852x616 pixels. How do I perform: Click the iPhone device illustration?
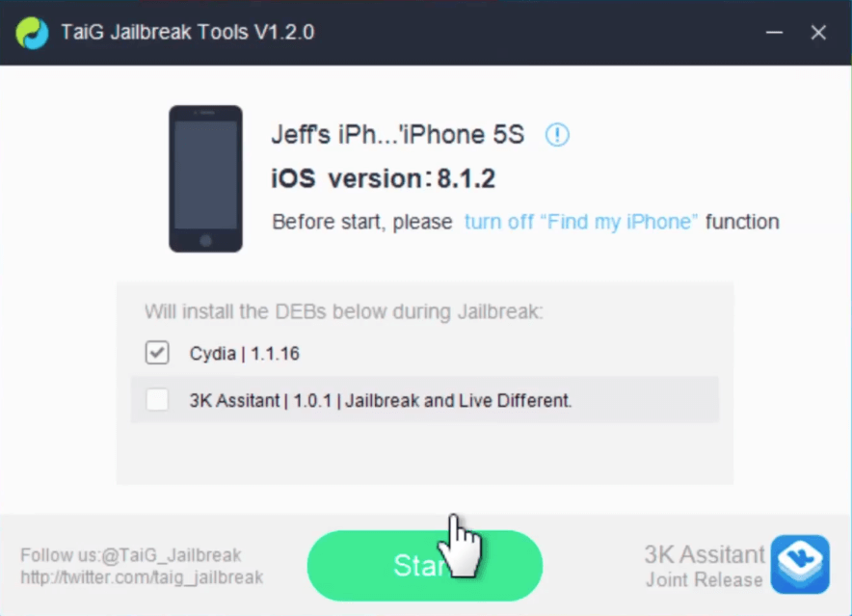(x=205, y=179)
